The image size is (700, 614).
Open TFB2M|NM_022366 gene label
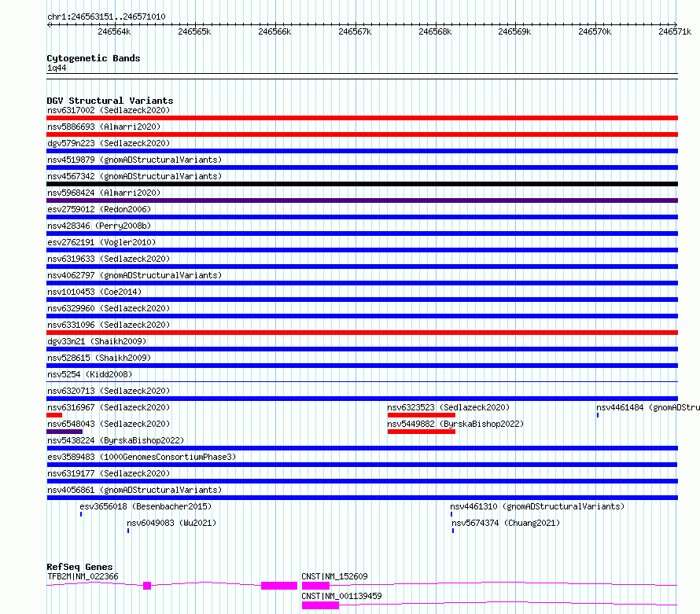pos(83,576)
